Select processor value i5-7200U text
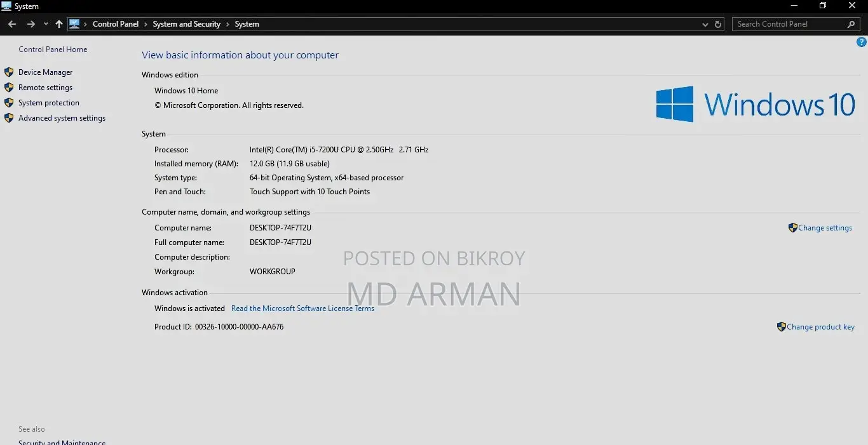 339,150
